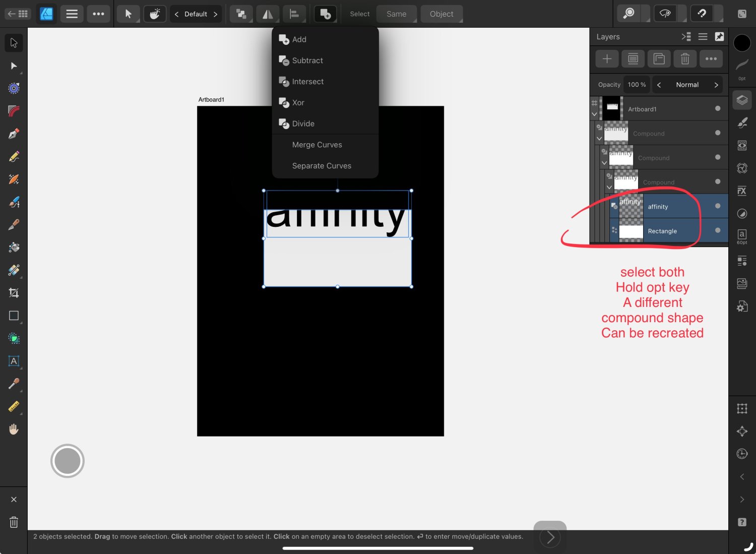Click the Object select button
756x554 pixels.
click(x=442, y=14)
